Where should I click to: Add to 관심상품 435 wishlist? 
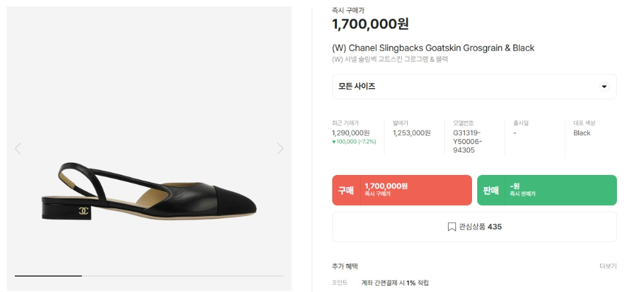(x=475, y=227)
